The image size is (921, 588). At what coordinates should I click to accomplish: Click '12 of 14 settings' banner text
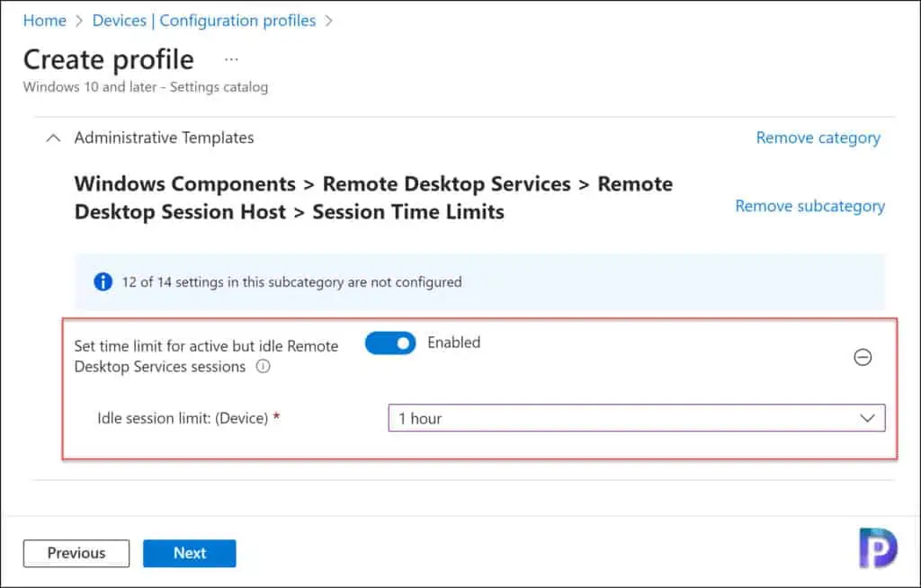[x=292, y=282]
